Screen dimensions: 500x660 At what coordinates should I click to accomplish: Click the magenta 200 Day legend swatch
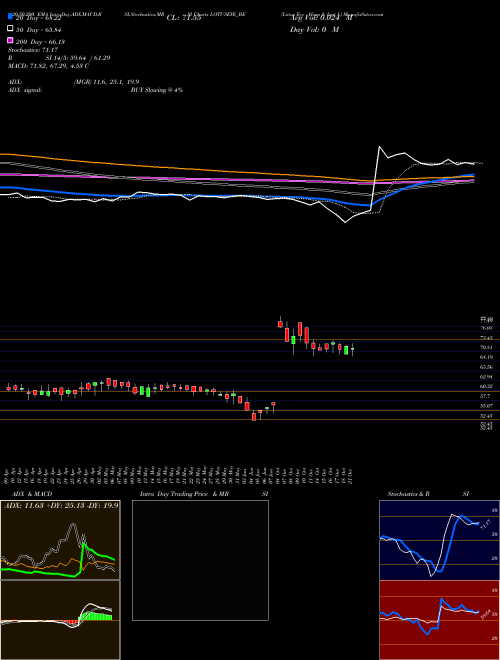pos(10,41)
